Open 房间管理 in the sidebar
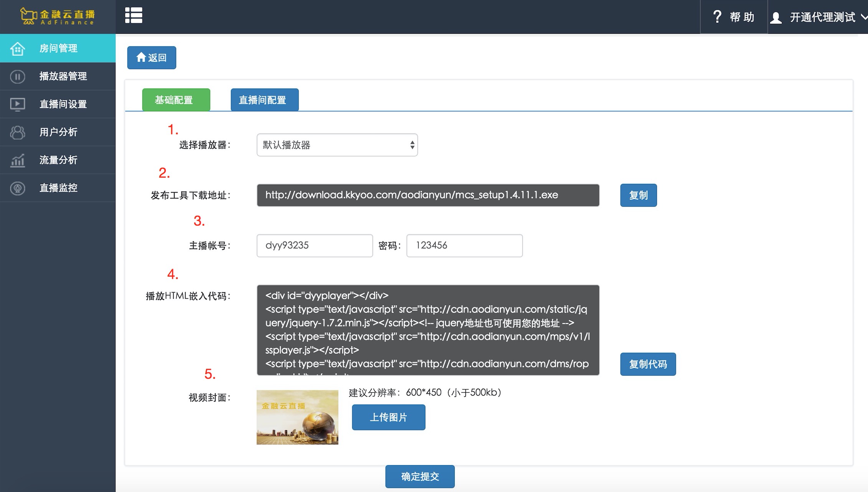Image resolution: width=868 pixels, height=492 pixels. 58,48
